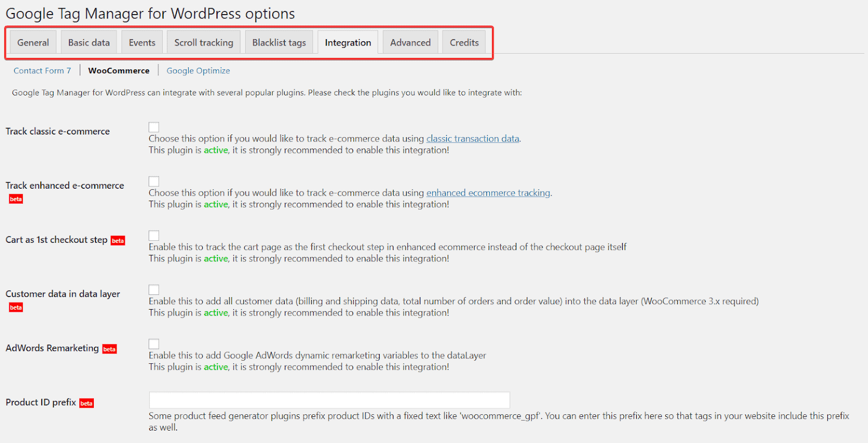
Task: Open the Advanced tab
Action: coord(410,42)
